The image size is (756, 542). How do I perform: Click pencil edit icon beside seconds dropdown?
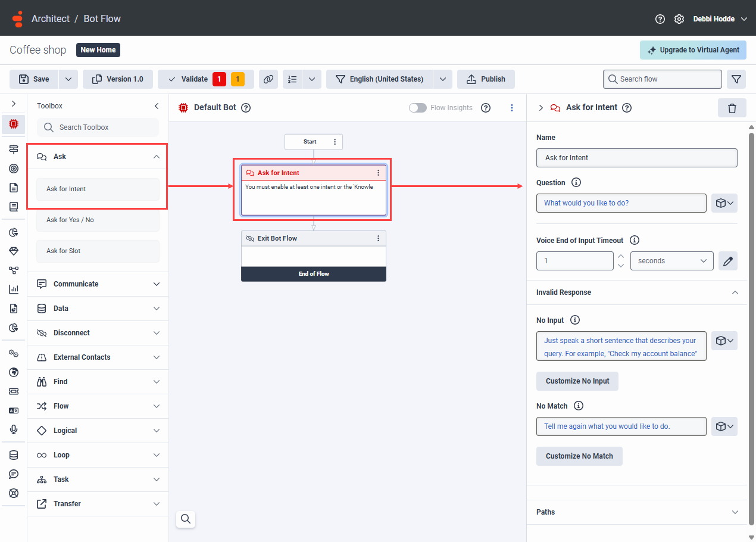coord(728,261)
